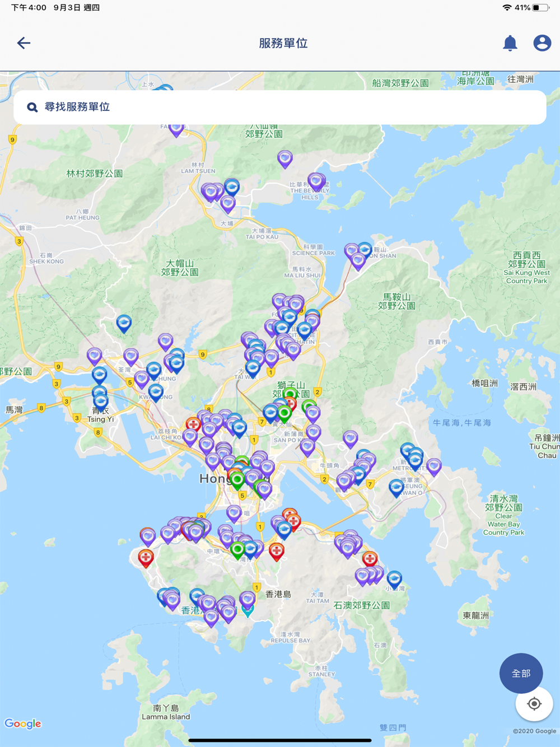Click the 香港島 map label
The width and height of the screenshot is (560, 747).
click(x=278, y=594)
